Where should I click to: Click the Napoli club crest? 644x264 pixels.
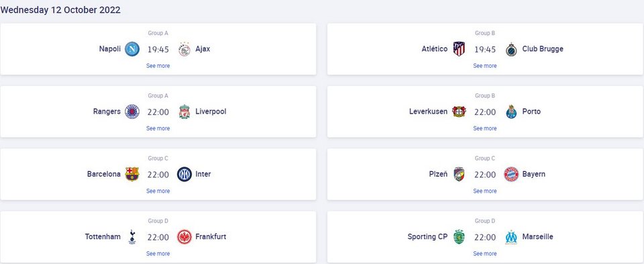(132, 49)
